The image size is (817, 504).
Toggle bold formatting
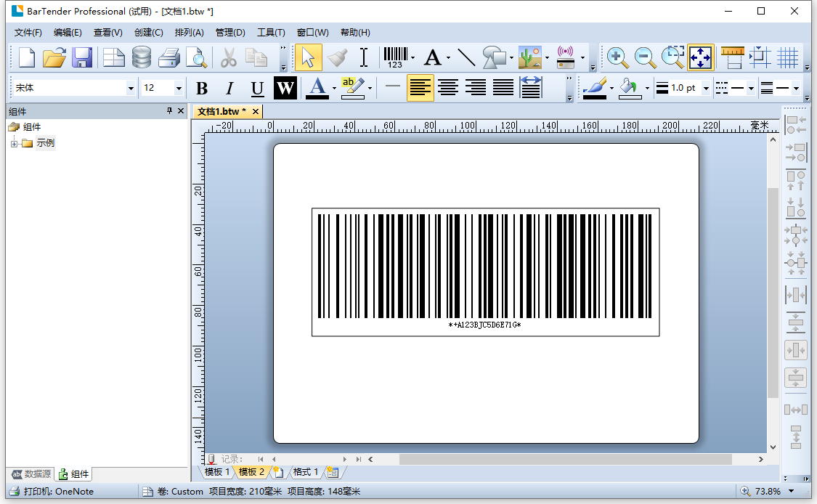pyautogui.click(x=202, y=88)
